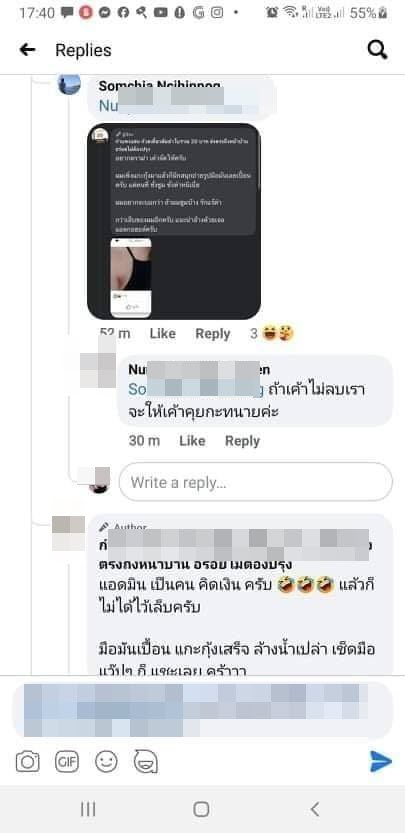Tap Android home navigation button

tap(201, 809)
